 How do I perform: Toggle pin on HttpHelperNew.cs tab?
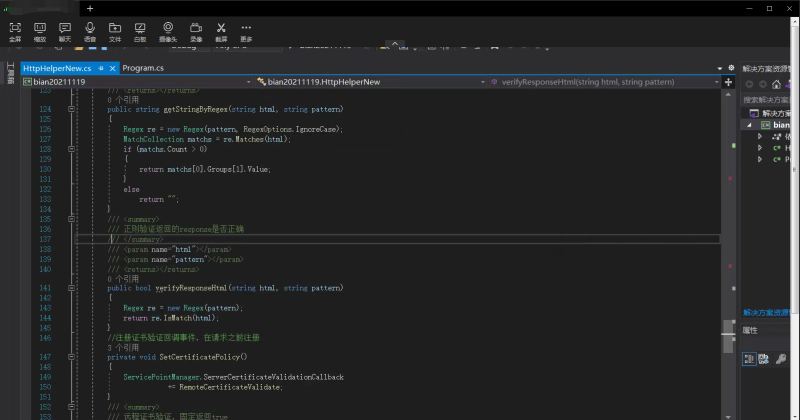coord(101,68)
